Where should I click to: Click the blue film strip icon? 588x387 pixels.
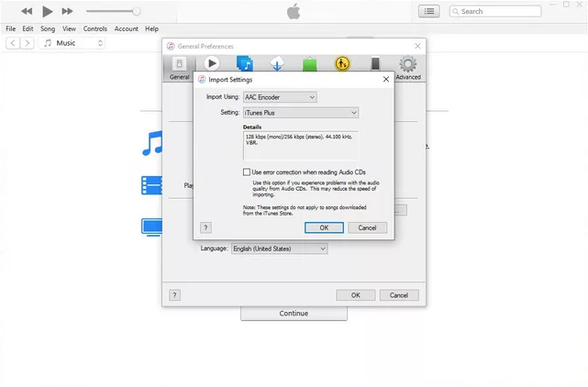151,185
